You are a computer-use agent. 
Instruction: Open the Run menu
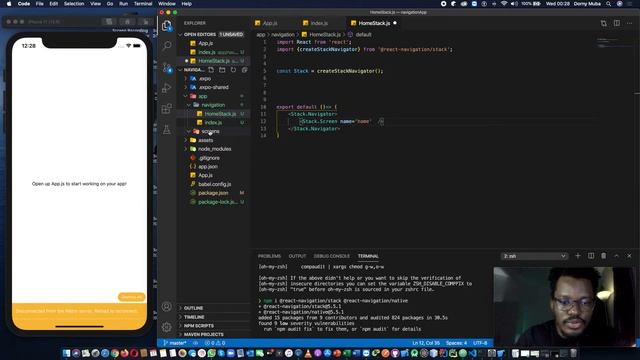click(123, 4)
